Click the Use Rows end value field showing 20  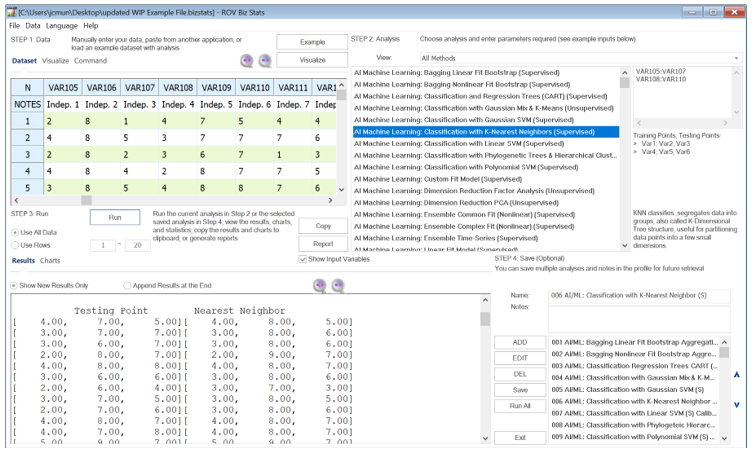(x=138, y=245)
